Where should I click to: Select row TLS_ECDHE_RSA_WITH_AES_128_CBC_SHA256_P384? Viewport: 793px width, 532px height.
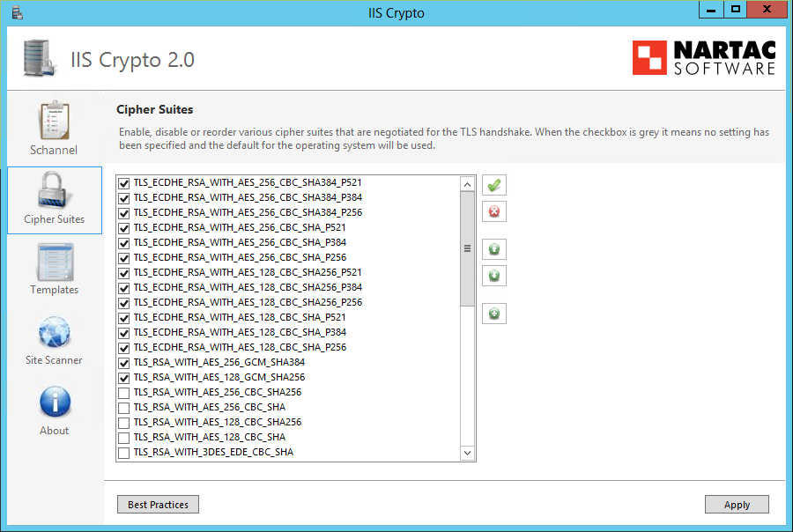click(288, 288)
